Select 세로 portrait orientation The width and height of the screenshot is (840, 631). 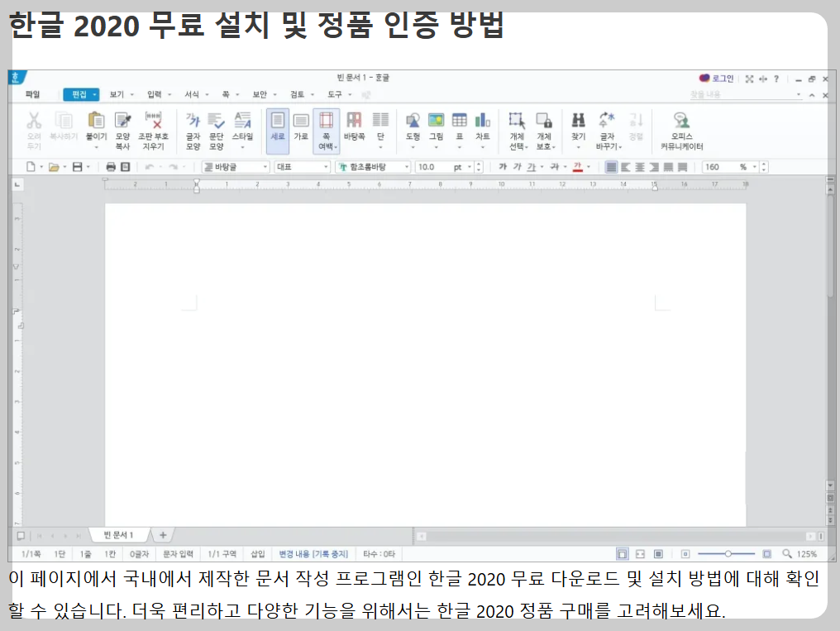point(278,131)
